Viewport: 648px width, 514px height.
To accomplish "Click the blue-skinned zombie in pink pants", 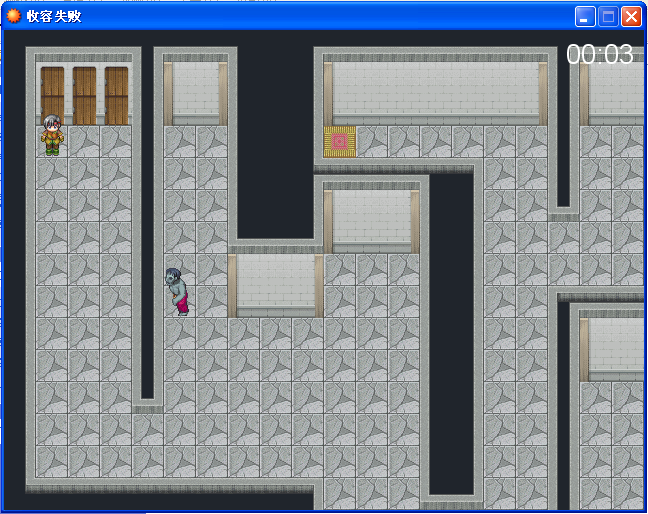I will tap(178, 292).
